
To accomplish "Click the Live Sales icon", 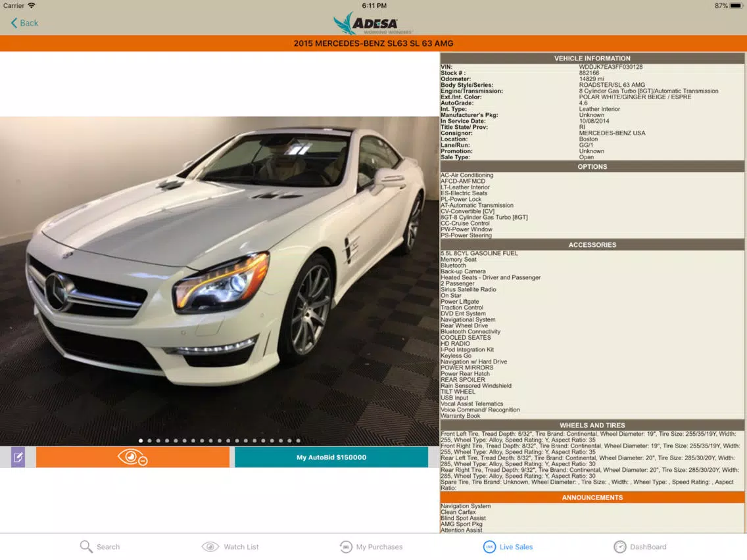I will pyautogui.click(x=489, y=547).
